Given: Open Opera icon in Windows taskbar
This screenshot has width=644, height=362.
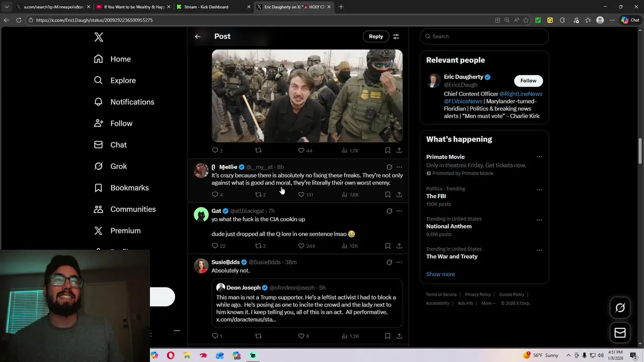Looking at the screenshot, I should click(x=171, y=355).
